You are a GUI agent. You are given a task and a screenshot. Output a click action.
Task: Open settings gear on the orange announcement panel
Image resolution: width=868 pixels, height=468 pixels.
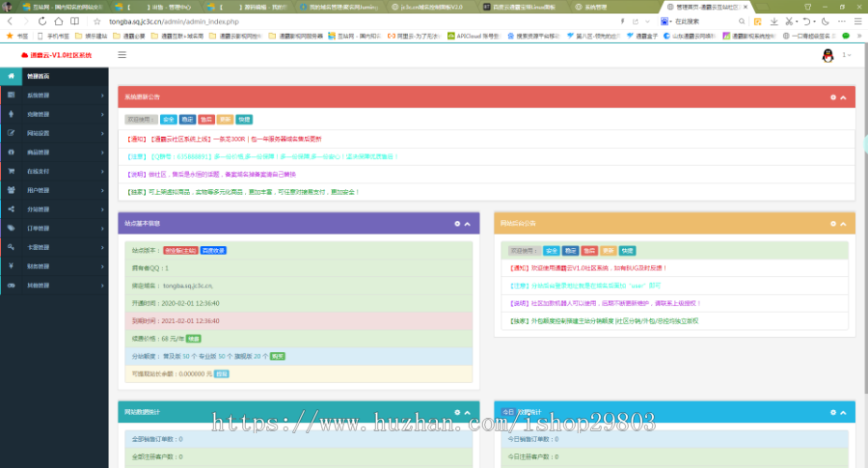click(x=833, y=224)
